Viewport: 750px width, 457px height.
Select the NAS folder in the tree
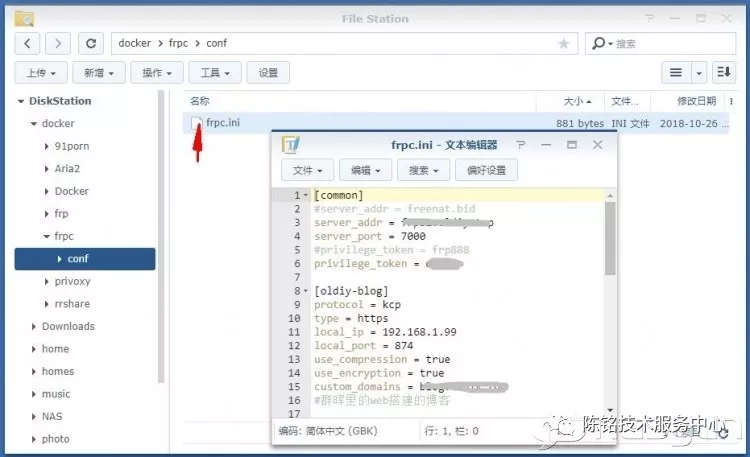click(52, 416)
